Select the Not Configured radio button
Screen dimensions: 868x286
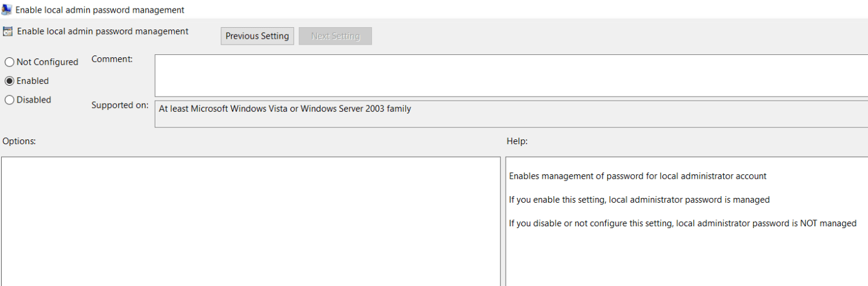[10, 62]
